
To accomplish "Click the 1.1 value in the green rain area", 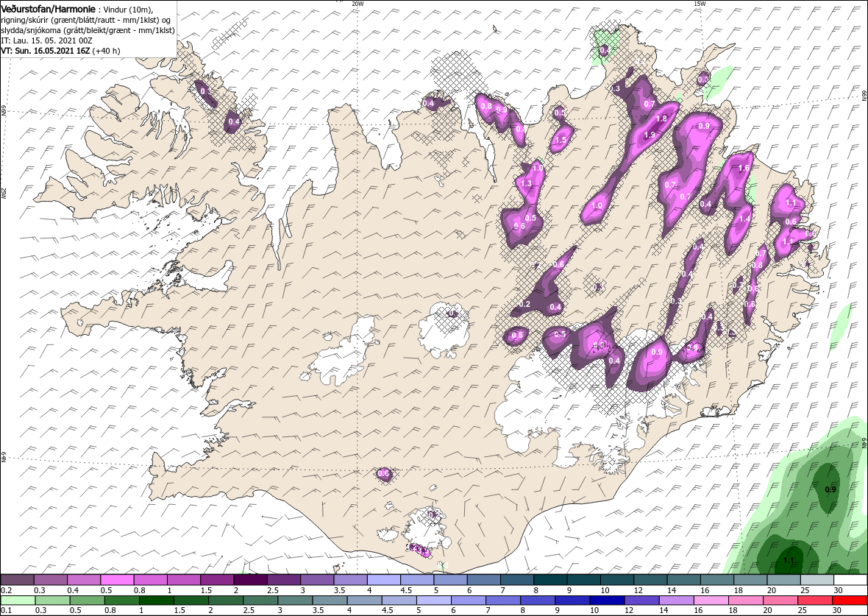I will (789, 561).
